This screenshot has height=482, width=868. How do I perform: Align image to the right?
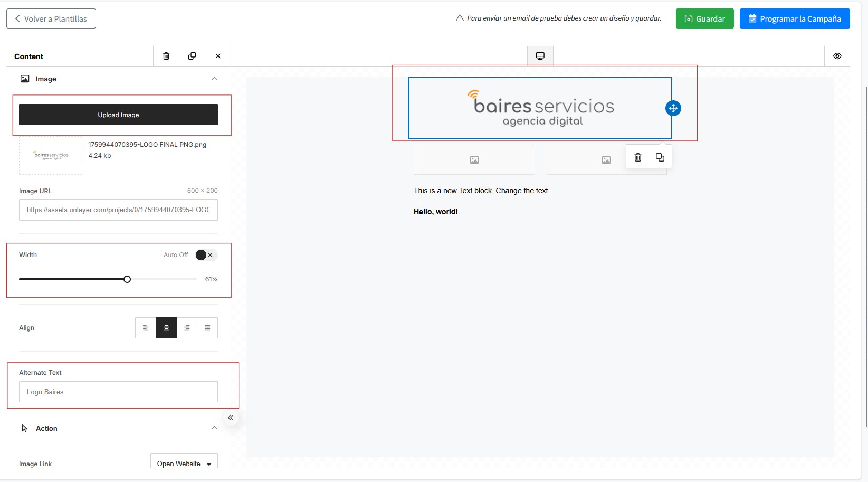187,328
